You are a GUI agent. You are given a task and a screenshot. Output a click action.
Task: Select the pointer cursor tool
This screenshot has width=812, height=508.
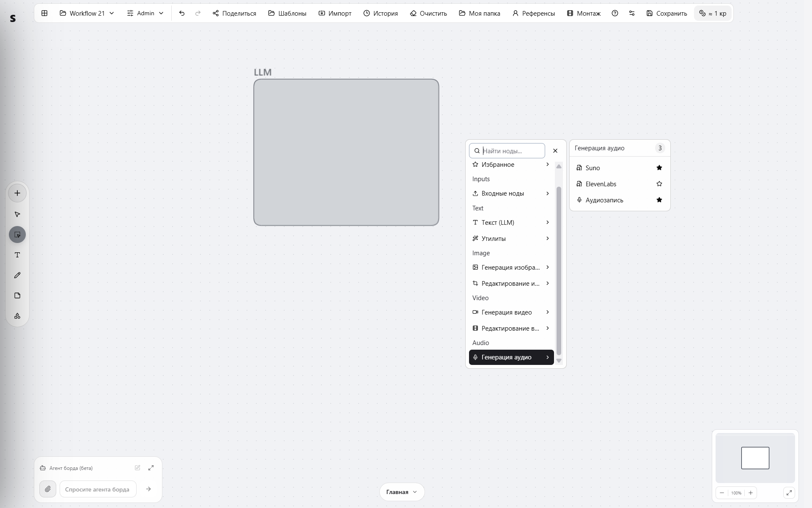(17, 214)
